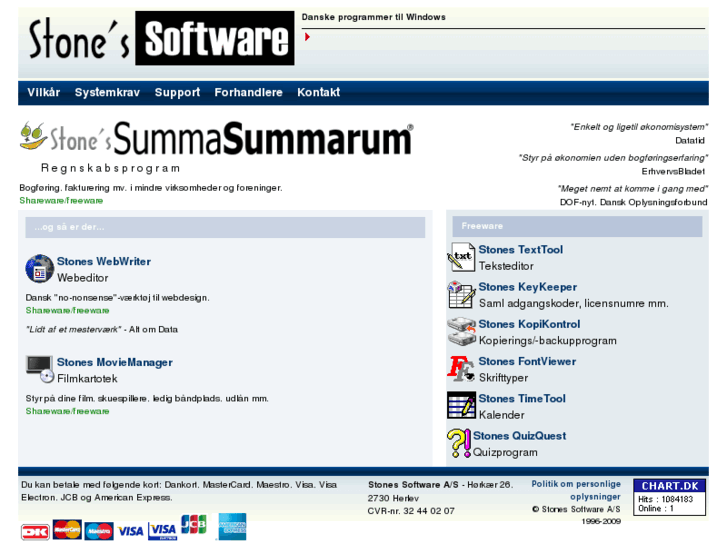Click Shareware/freeware under MovieManager description
This screenshot has width=727, height=545.
67,411
